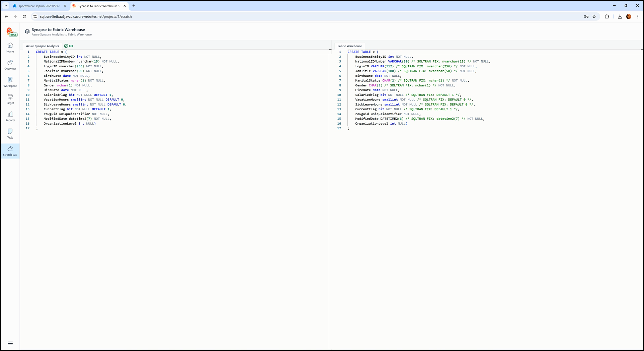This screenshot has width=644, height=351.
Task: Open the Overview sidebar icon
Action: coord(10,65)
